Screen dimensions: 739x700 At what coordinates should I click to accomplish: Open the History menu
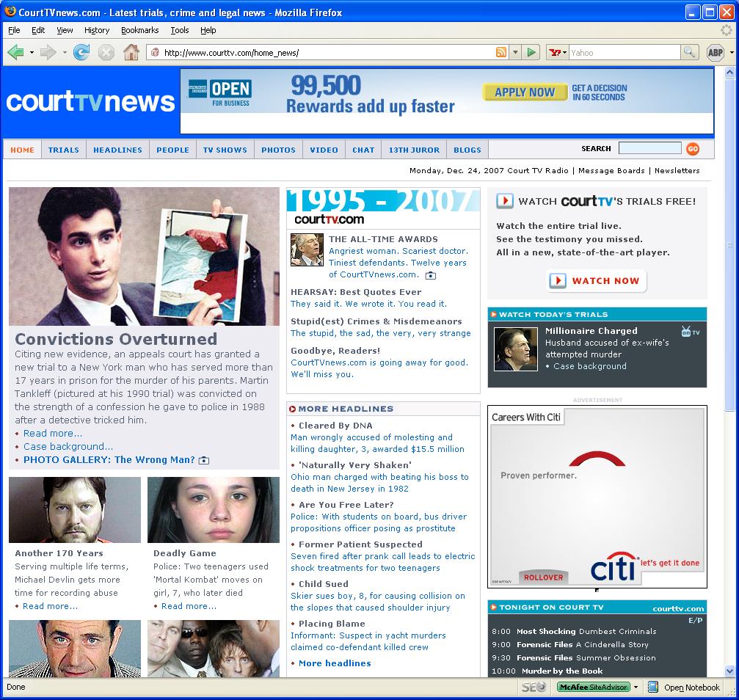[x=97, y=30]
